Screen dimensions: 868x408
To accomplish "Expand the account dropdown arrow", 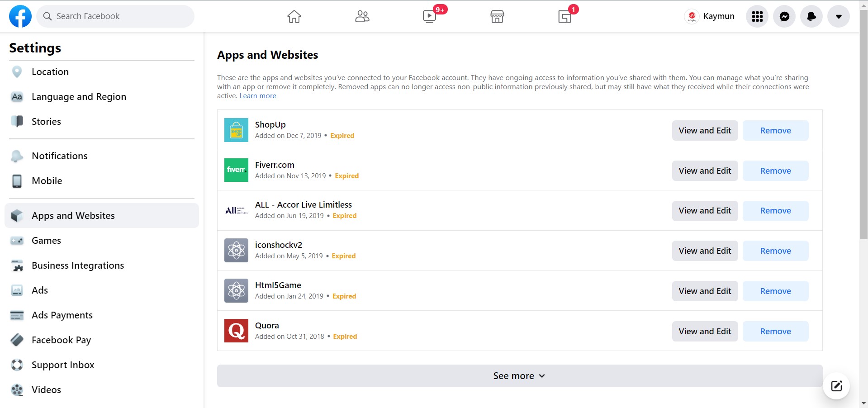I will 839,16.
